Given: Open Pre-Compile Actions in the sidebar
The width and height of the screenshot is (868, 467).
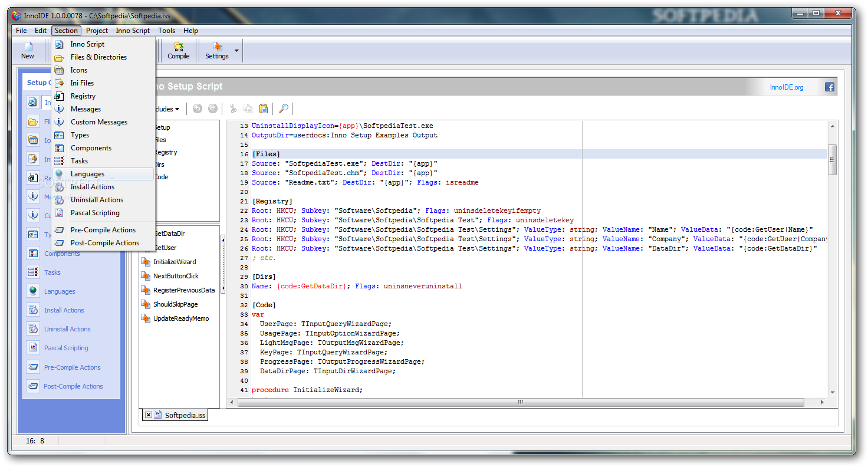Looking at the screenshot, I should pyautogui.click(x=72, y=367).
